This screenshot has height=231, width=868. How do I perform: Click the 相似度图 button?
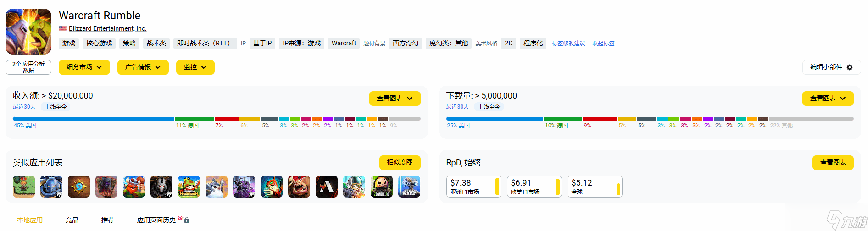coord(400,162)
